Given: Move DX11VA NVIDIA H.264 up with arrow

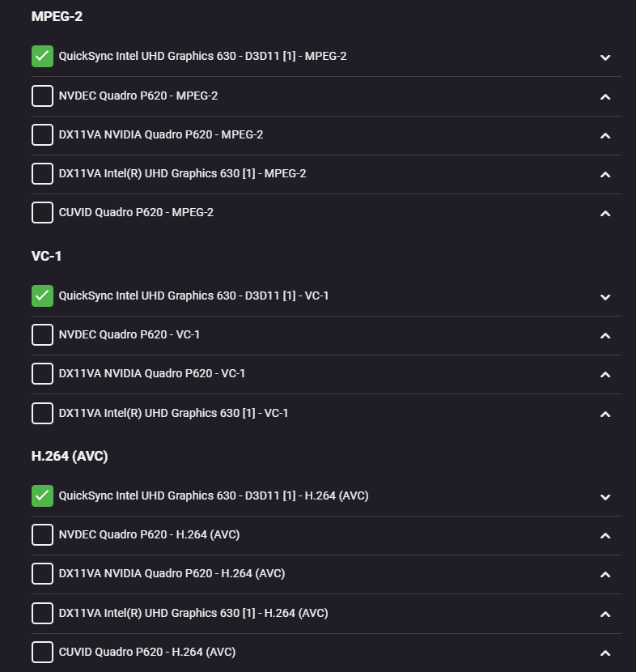Looking at the screenshot, I should click(604, 575).
